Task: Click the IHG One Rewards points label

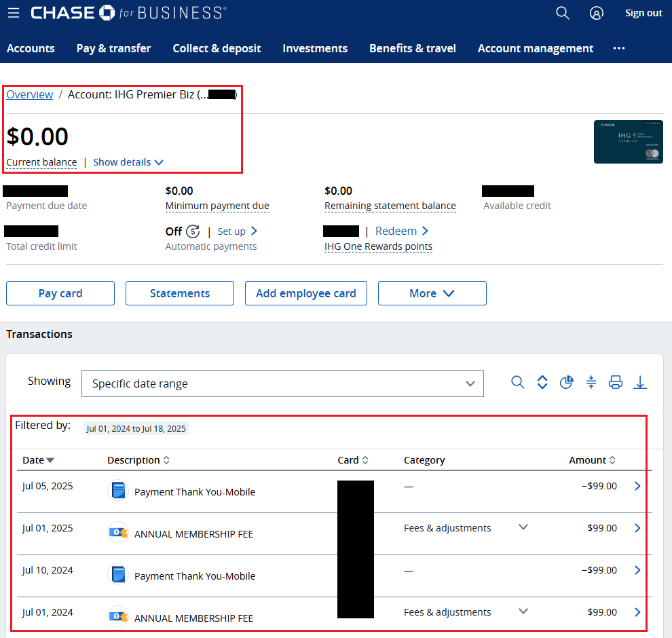Action: pyautogui.click(x=379, y=246)
